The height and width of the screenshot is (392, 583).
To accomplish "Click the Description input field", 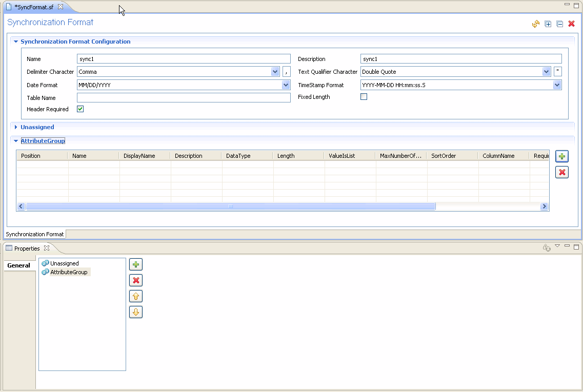I will [x=461, y=59].
